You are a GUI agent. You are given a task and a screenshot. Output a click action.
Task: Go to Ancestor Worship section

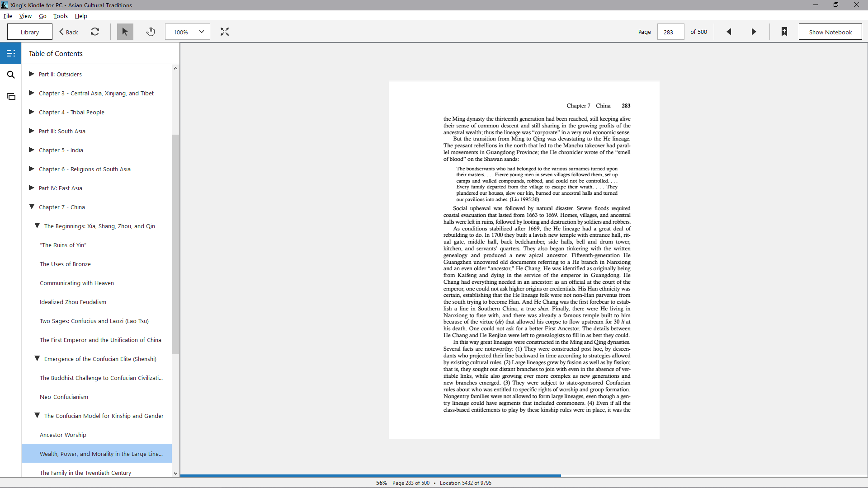coord(63,435)
